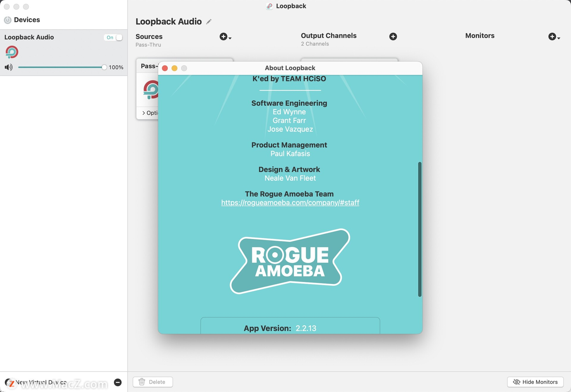Image resolution: width=571 pixels, height=392 pixels.
Task: Adjust the Loopback Audio volume slider
Action: (x=62, y=67)
